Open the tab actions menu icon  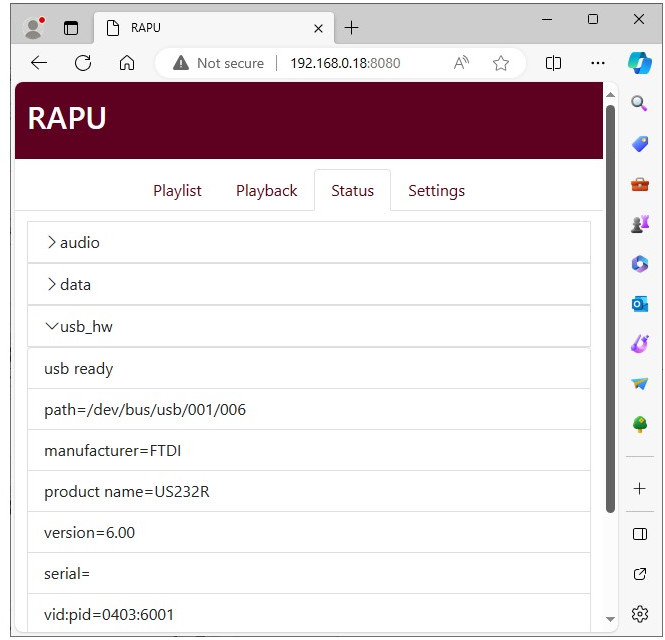71,28
